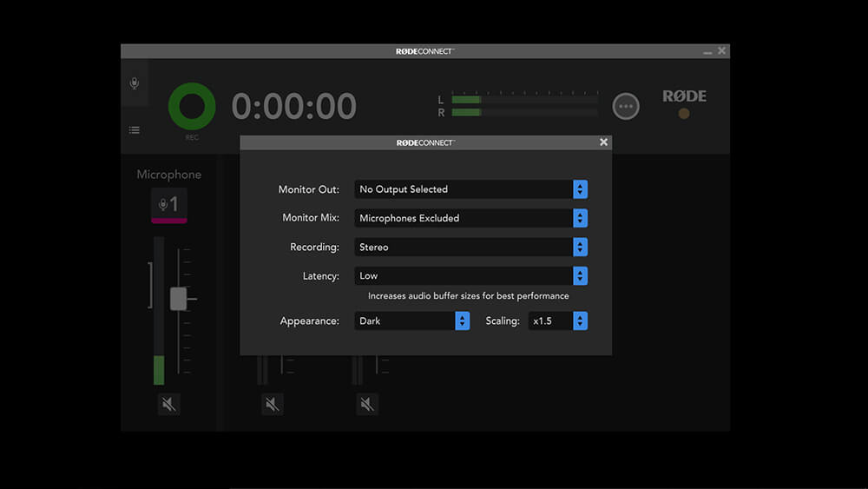Mute the Microphone 1 channel
The image size is (868, 489).
(x=169, y=404)
